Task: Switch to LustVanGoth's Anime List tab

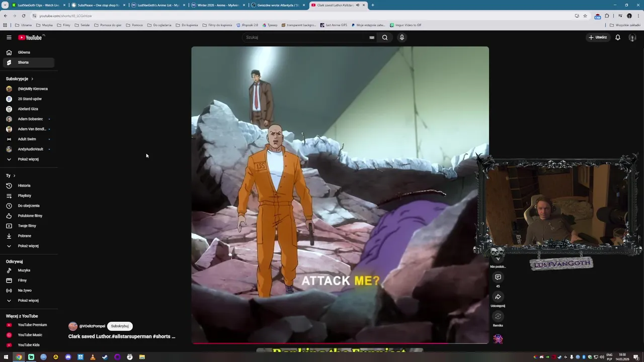Action: (158, 5)
